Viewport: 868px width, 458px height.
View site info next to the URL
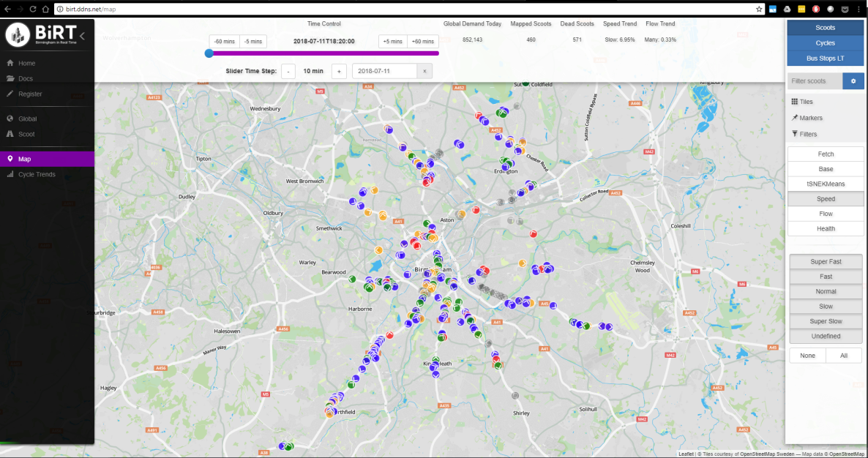[60, 9]
